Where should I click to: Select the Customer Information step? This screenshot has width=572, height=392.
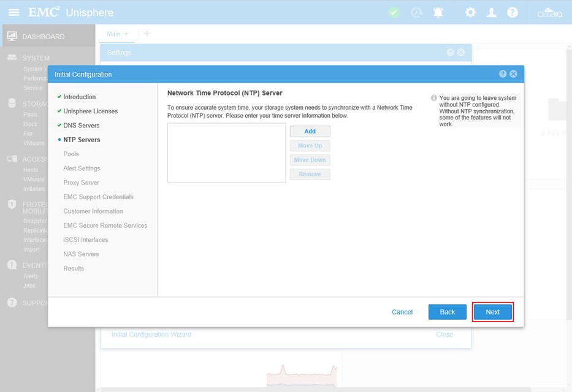(93, 211)
